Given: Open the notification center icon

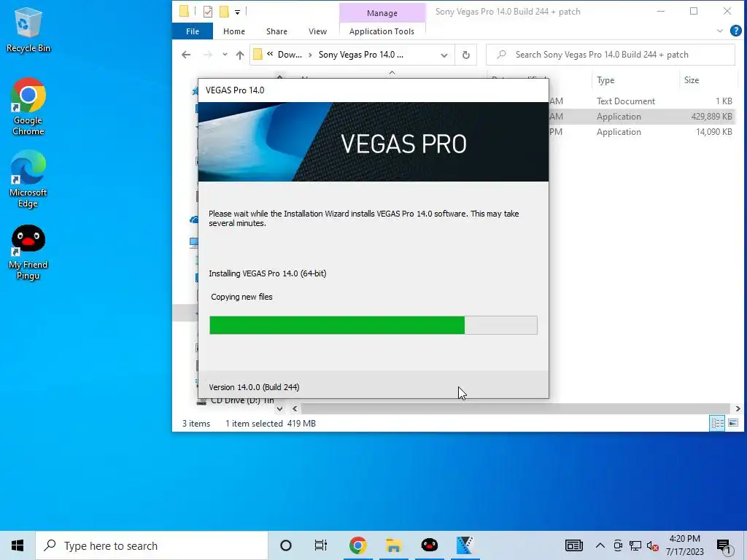Looking at the screenshot, I should (x=724, y=546).
